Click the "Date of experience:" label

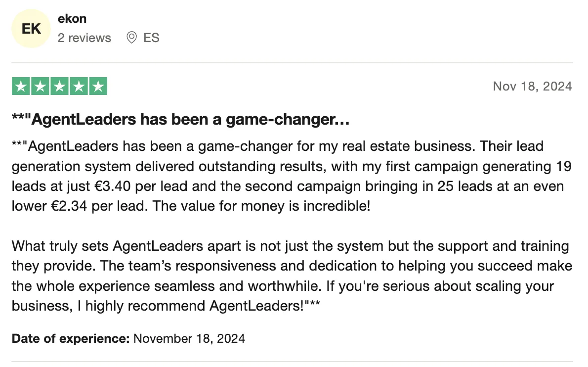point(71,338)
